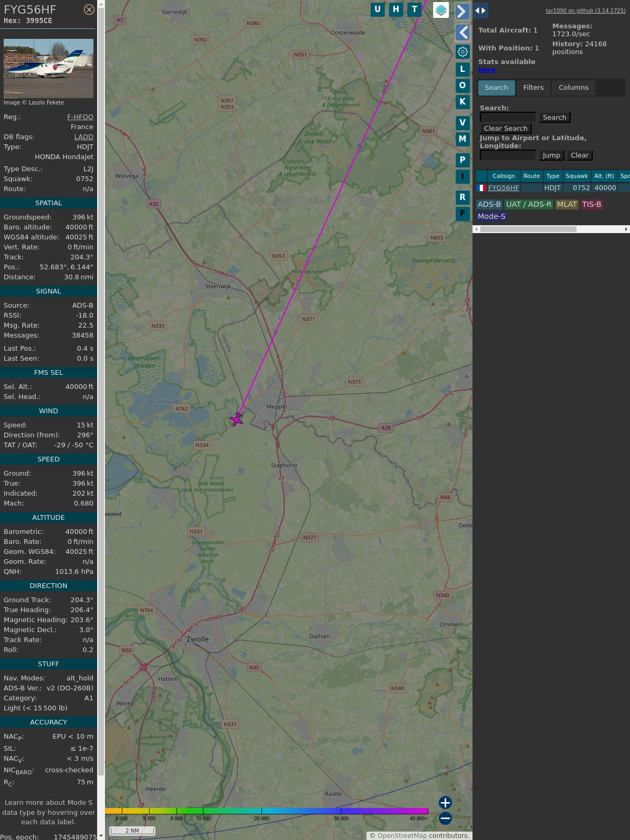Click the Jump button
Screen dimensions: 630x840
[551, 155]
